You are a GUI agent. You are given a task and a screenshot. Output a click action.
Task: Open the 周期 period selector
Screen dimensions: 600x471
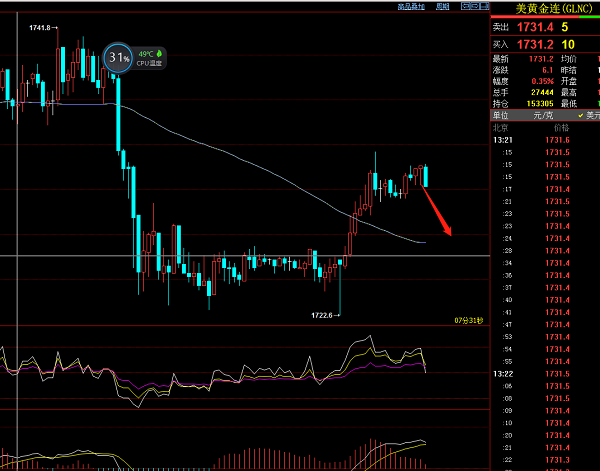coord(443,6)
